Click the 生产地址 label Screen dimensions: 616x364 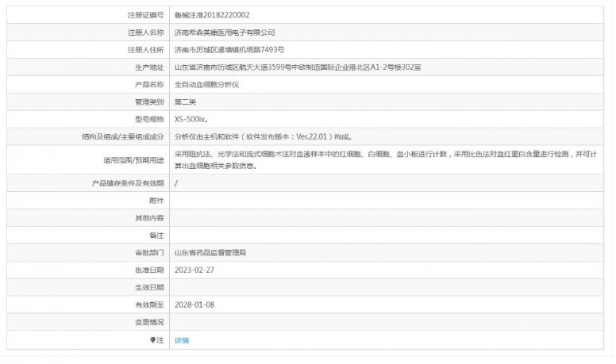click(x=149, y=67)
